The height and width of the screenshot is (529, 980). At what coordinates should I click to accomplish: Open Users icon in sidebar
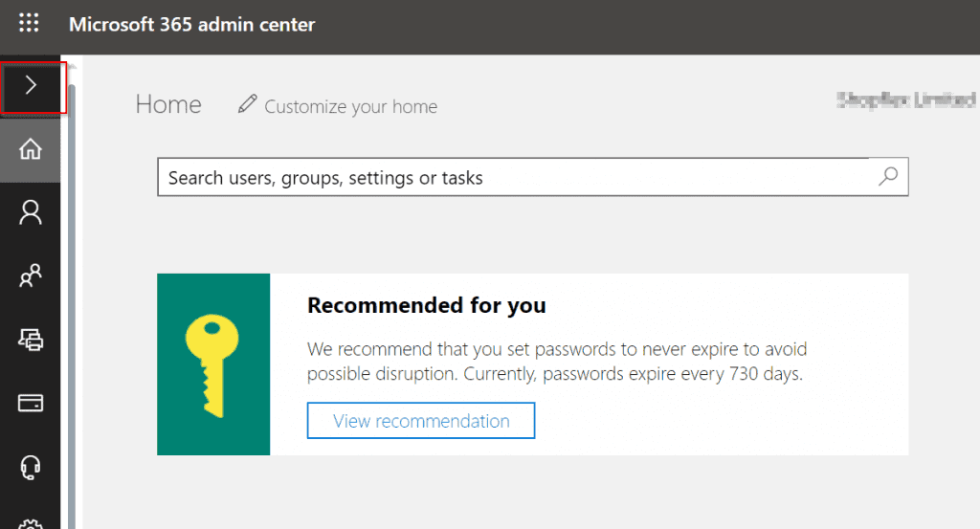pos(30,213)
